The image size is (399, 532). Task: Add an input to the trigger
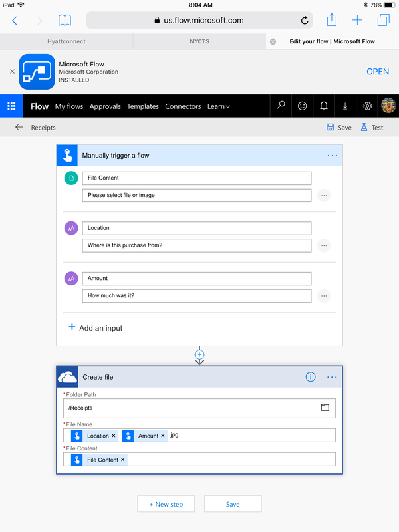click(x=95, y=328)
